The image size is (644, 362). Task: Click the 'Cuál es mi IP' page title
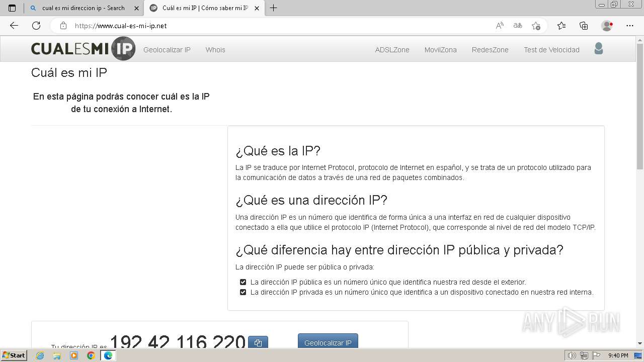click(x=69, y=73)
